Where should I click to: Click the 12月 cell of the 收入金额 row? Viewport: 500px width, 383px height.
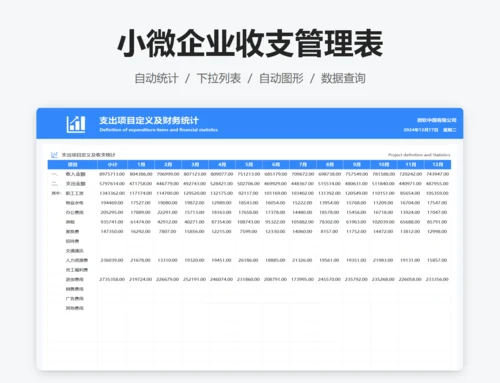437,174
